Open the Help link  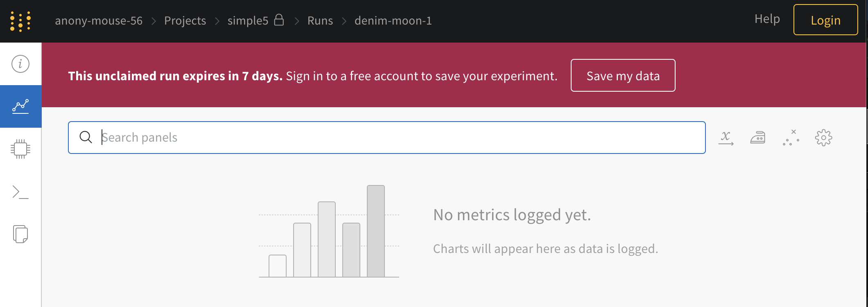point(767,19)
